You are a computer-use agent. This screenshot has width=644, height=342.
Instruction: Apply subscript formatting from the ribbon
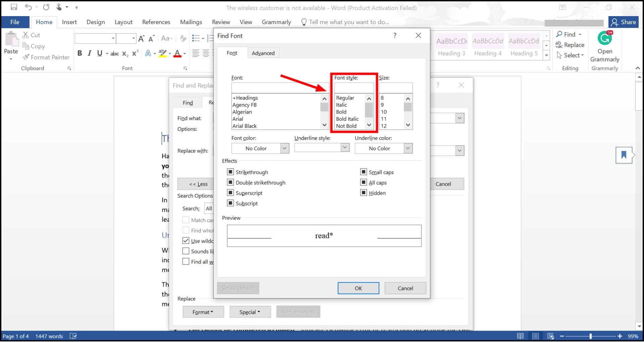coord(125,54)
